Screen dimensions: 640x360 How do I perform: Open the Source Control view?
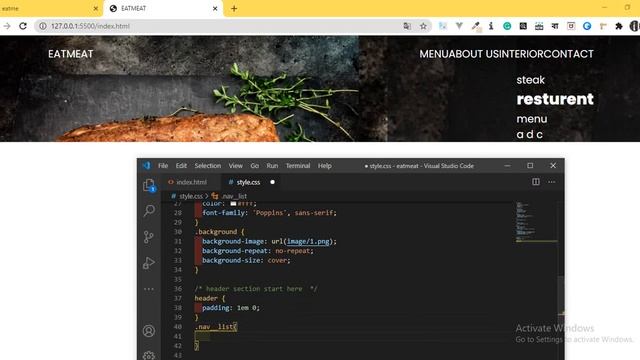[149, 237]
